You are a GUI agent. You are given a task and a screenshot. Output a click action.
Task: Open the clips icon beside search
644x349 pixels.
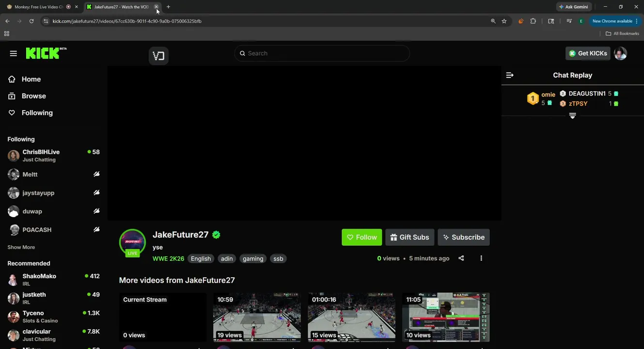pos(158,56)
